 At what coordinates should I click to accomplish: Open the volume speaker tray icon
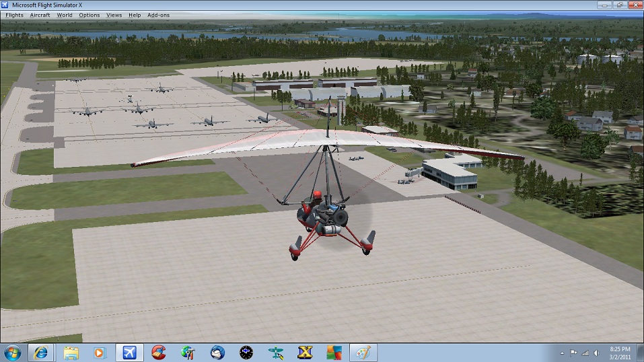pos(595,353)
